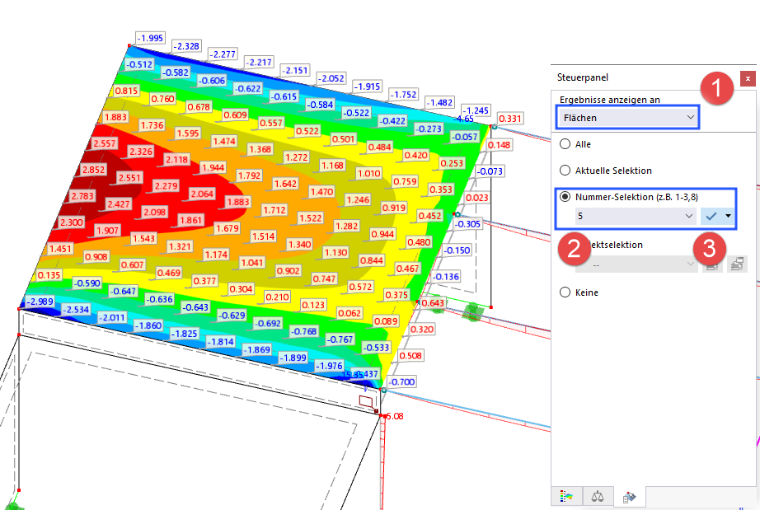This screenshot has width=760, height=510.
Task: Close the Steuerpanel with the x button
Action: [x=747, y=79]
